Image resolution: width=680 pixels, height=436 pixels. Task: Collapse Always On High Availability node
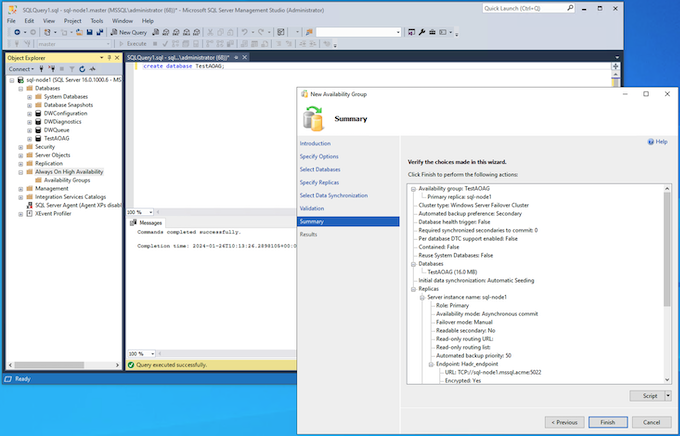point(20,172)
